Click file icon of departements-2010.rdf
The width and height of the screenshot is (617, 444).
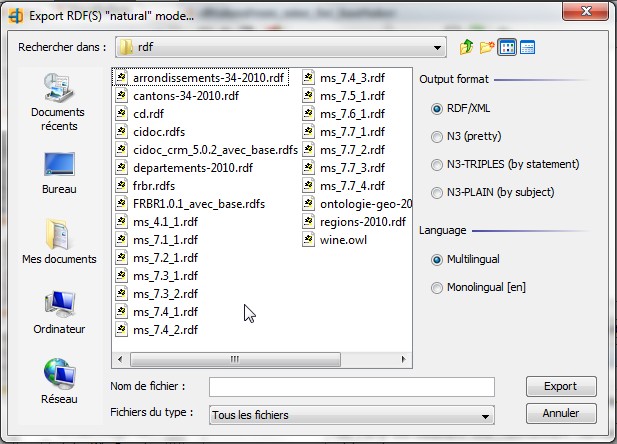coord(122,167)
